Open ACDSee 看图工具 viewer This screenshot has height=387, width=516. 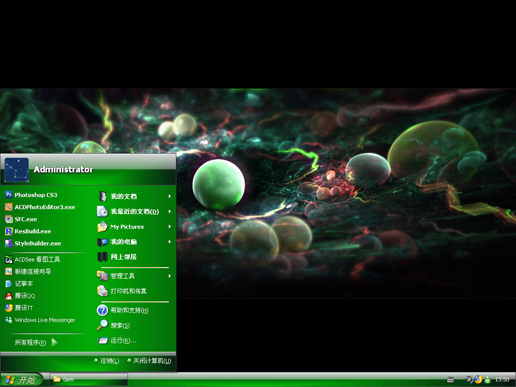(x=32, y=259)
